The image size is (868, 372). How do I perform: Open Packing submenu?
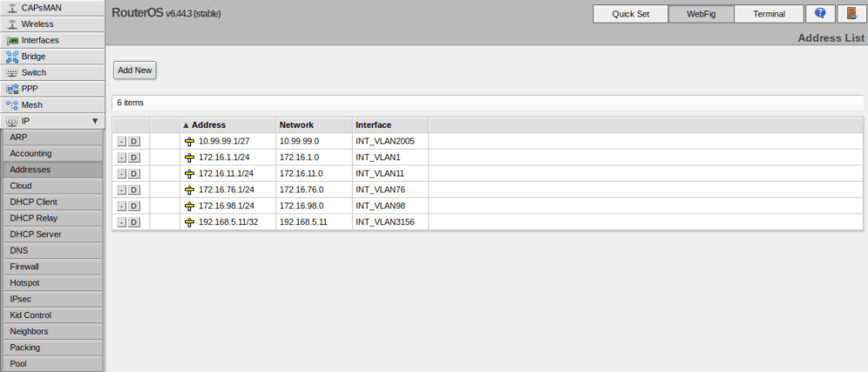coord(52,348)
